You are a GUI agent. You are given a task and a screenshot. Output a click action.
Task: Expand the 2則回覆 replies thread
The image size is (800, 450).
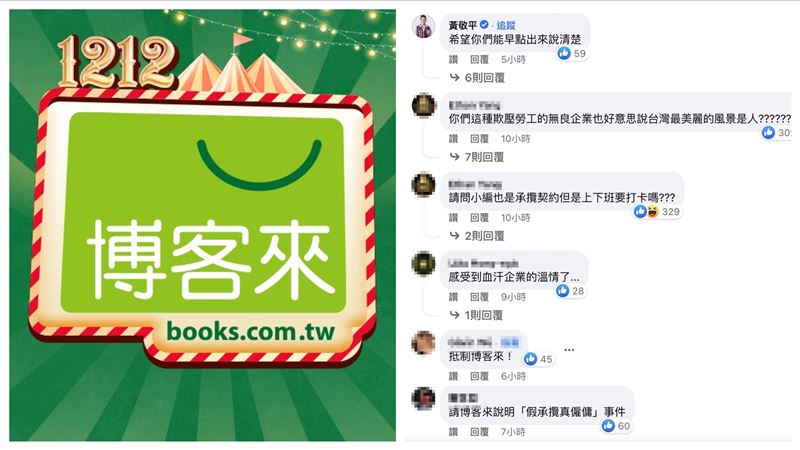477,236
